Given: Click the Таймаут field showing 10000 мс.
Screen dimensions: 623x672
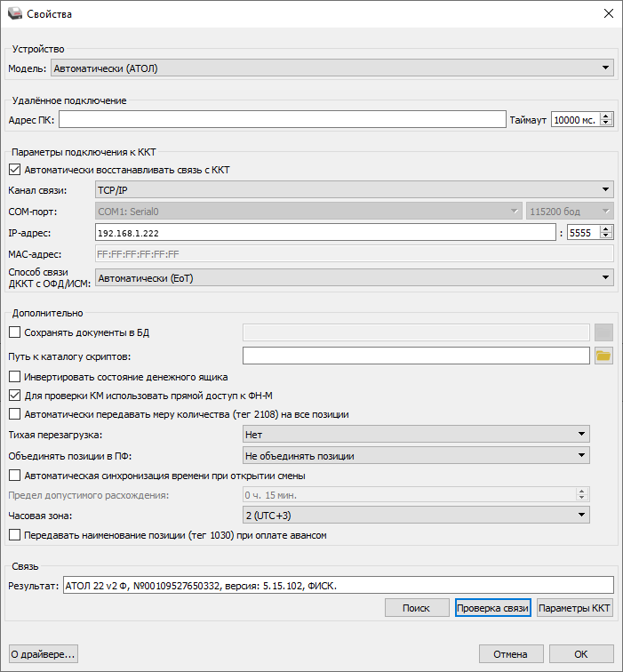Looking at the screenshot, I should pyautogui.click(x=575, y=120).
